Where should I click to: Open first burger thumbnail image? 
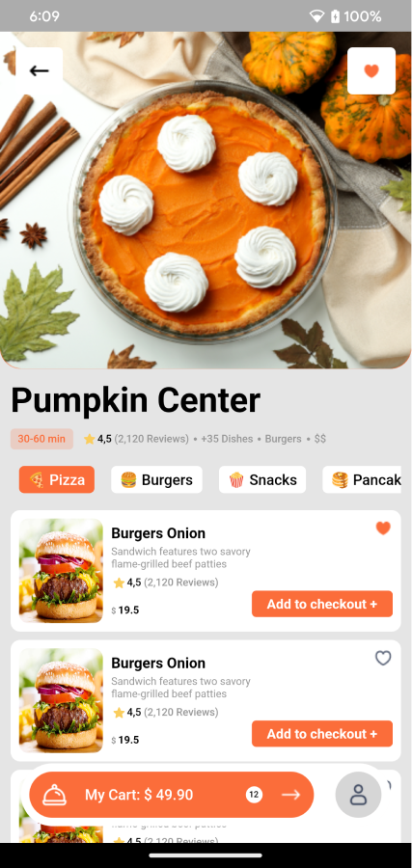click(x=61, y=571)
